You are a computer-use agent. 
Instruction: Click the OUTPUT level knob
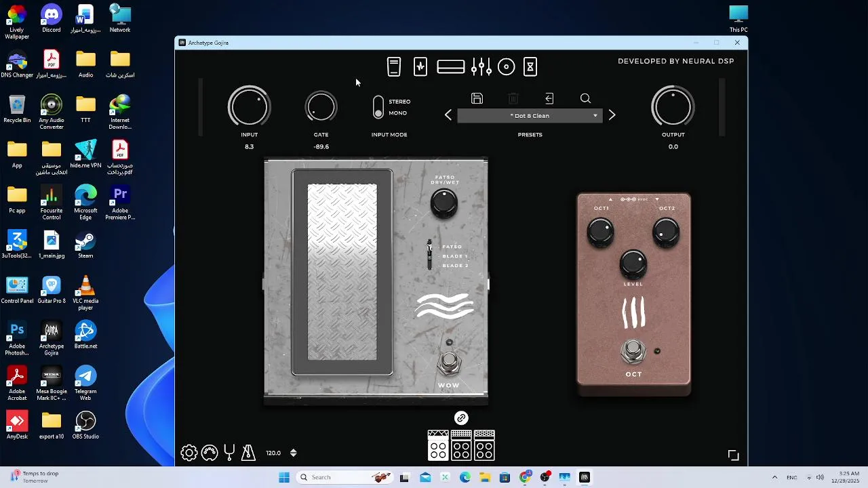coord(673,106)
